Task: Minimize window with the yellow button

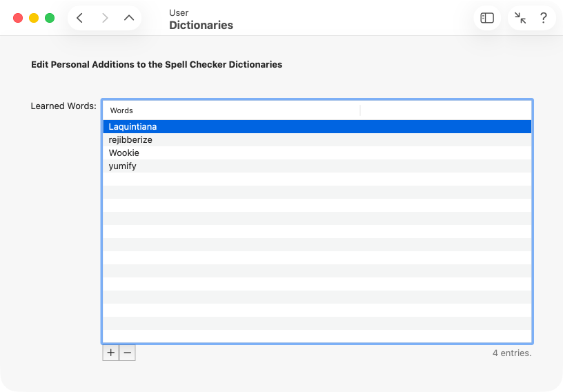Action: [x=34, y=18]
